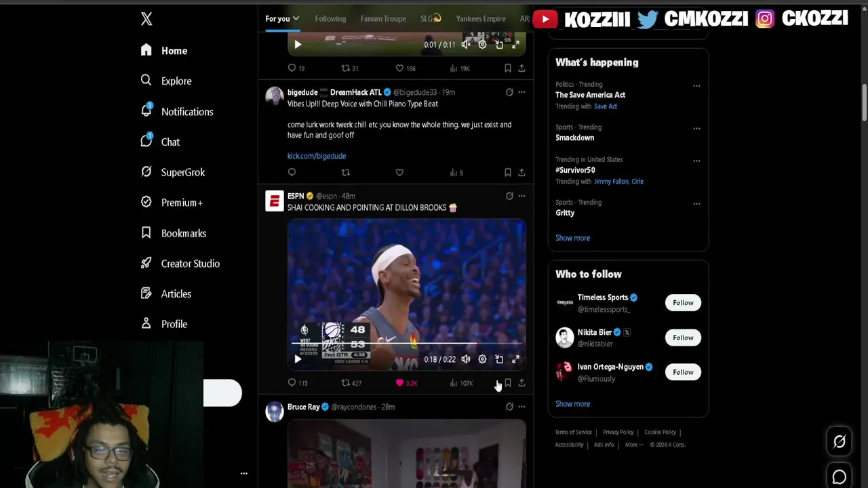The width and height of the screenshot is (868, 488).
Task: Open more options on bigedude post
Action: coord(521,92)
